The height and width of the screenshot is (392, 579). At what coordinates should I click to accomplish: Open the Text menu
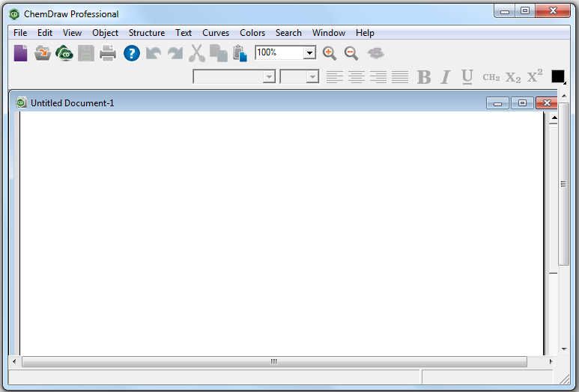tap(184, 33)
